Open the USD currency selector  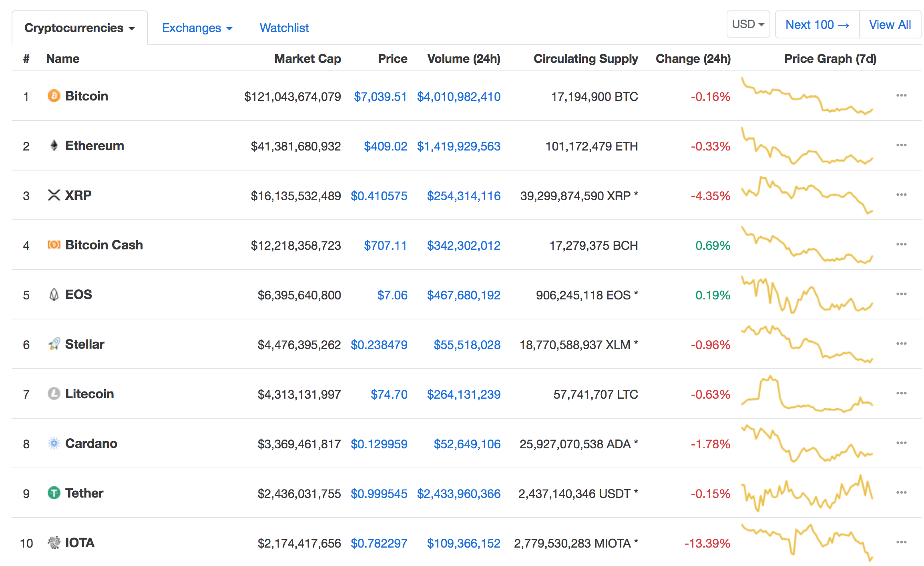click(748, 24)
